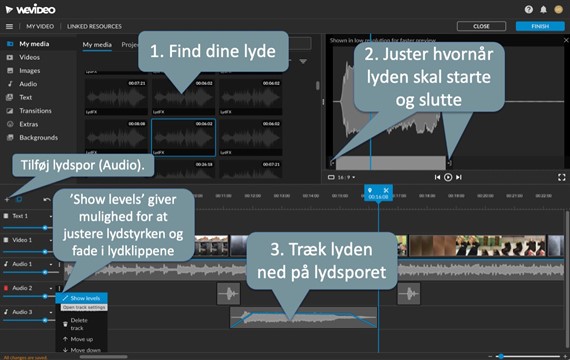The height and width of the screenshot is (360, 570).
Task: Expand the Audio 1 track dropdown arrow
Action: click(x=51, y=264)
